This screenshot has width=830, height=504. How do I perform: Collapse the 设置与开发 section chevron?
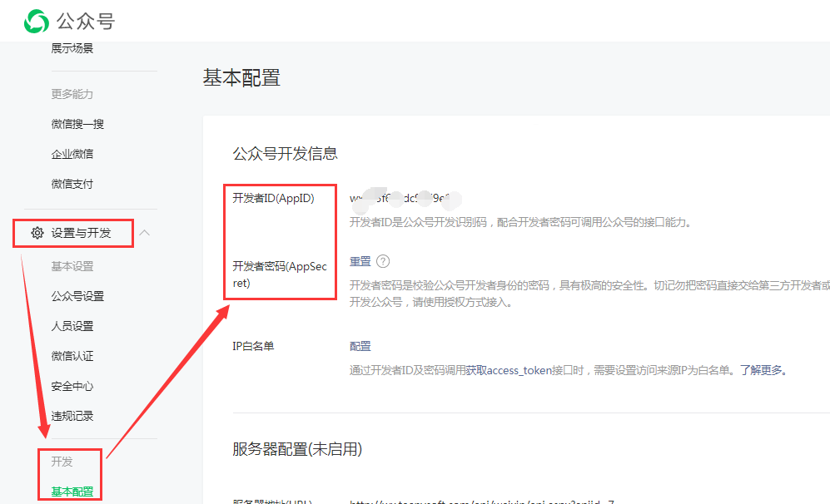(x=145, y=233)
